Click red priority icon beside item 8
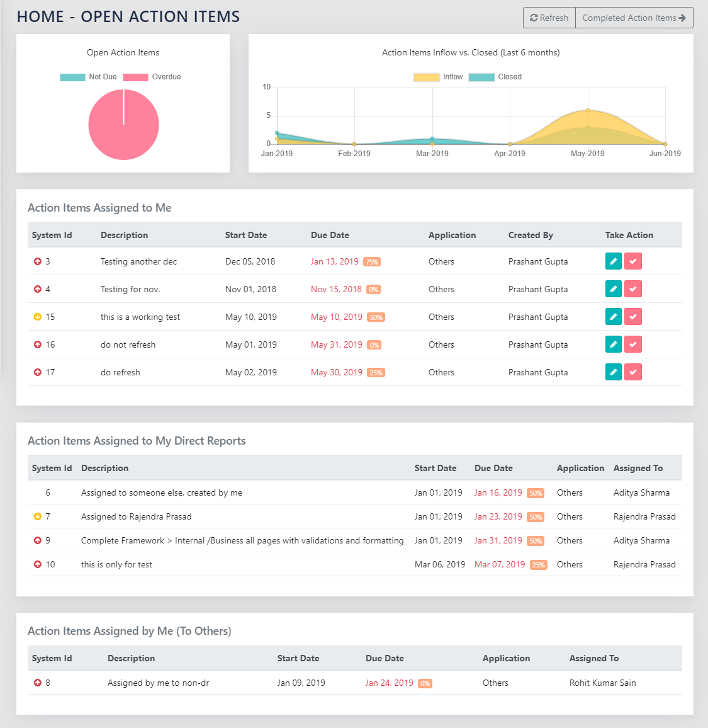This screenshot has width=708, height=728. tap(38, 683)
